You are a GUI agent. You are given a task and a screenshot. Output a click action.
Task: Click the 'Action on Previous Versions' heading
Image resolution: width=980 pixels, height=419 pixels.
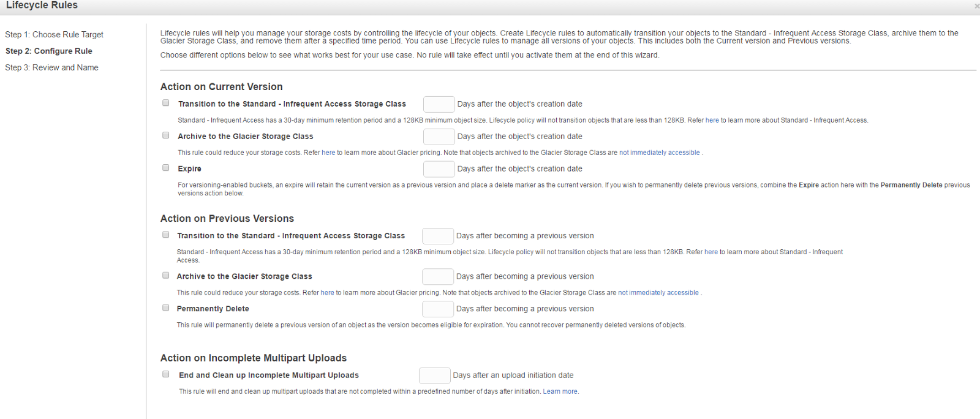(x=227, y=219)
